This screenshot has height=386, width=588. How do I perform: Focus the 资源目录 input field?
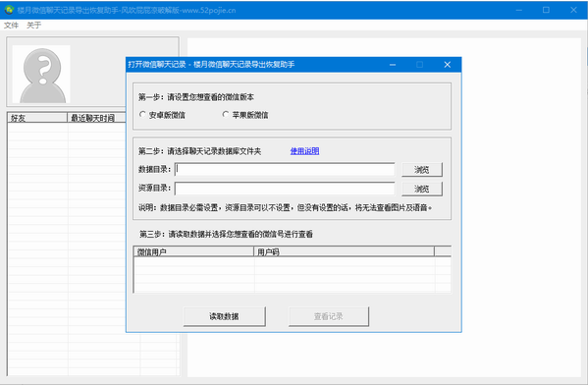[x=285, y=189]
